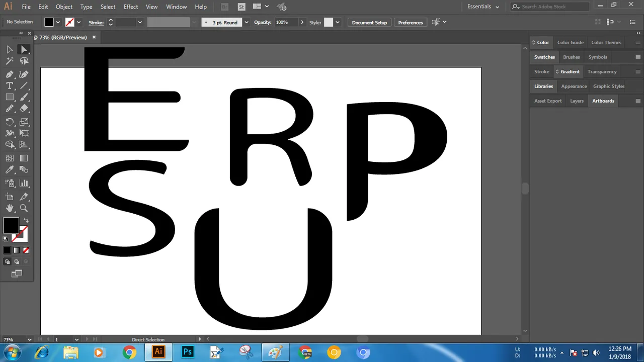644x362 pixels.
Task: Activate the Curvature tool
Action: 24,74
